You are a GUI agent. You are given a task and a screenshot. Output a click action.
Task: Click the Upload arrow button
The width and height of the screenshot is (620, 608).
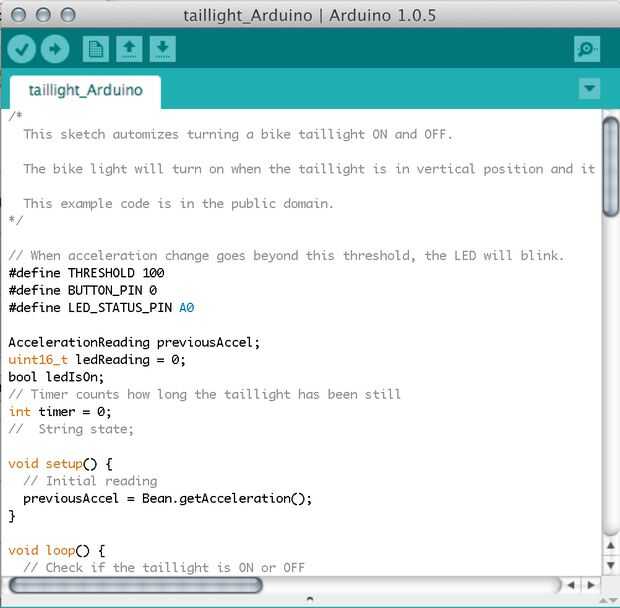55,49
